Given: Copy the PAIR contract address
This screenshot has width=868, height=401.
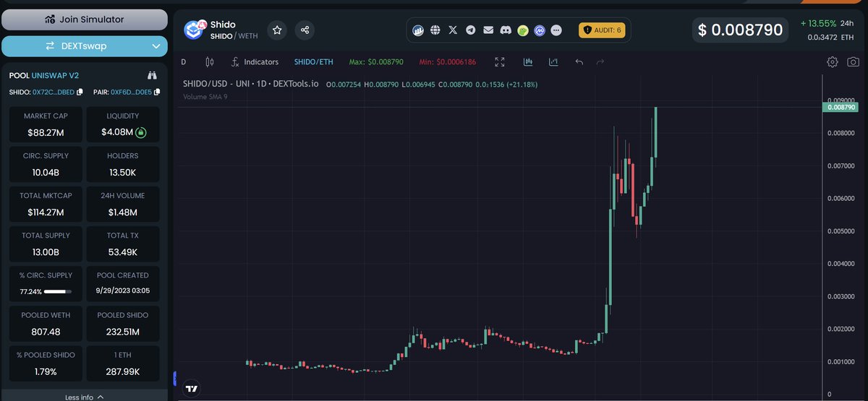Looking at the screenshot, I should click(157, 92).
